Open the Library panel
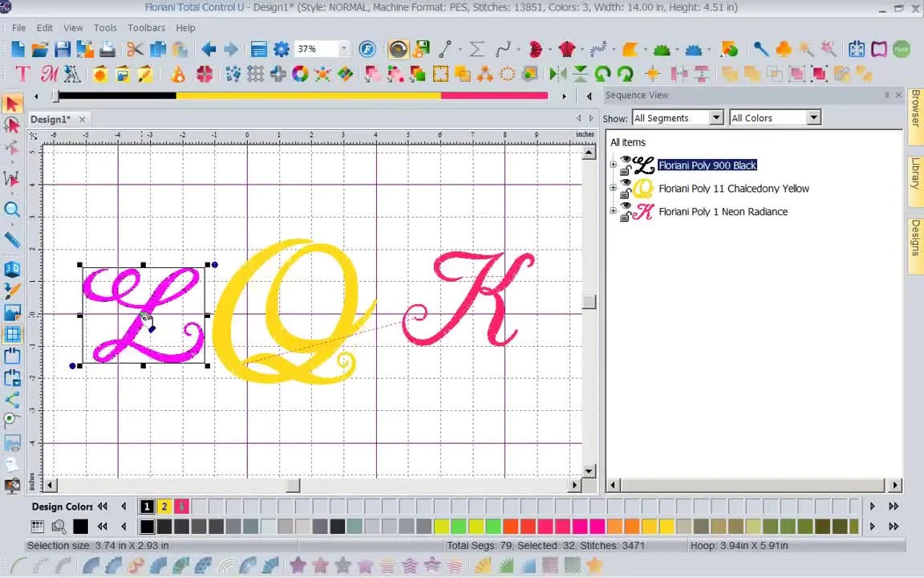 pos(916,175)
